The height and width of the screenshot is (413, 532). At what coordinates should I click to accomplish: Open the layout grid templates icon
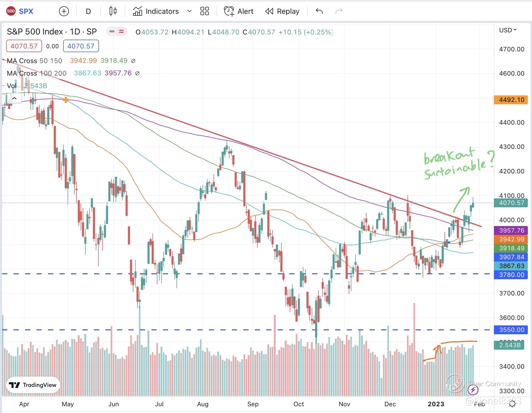pyautogui.click(x=204, y=11)
